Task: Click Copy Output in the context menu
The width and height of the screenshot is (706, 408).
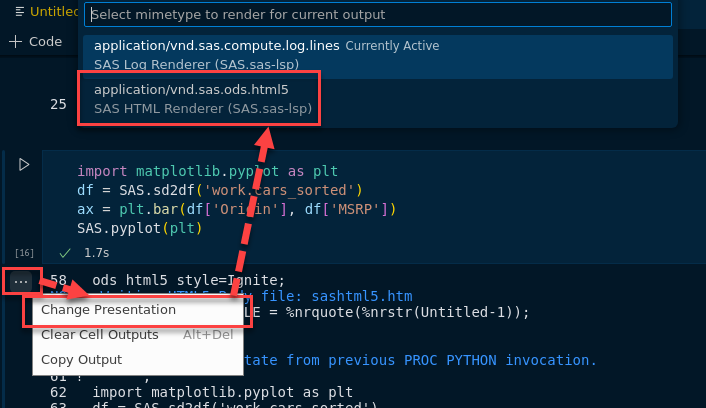Action: point(81,359)
